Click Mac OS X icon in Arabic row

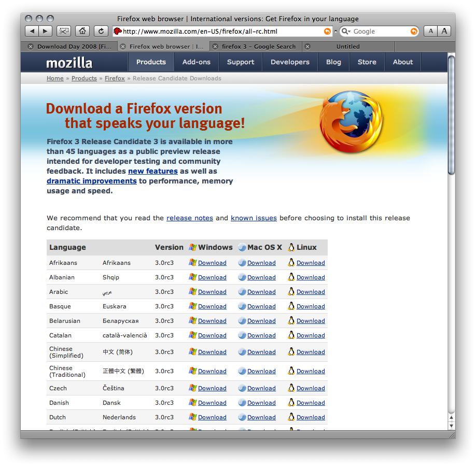pyautogui.click(x=242, y=292)
